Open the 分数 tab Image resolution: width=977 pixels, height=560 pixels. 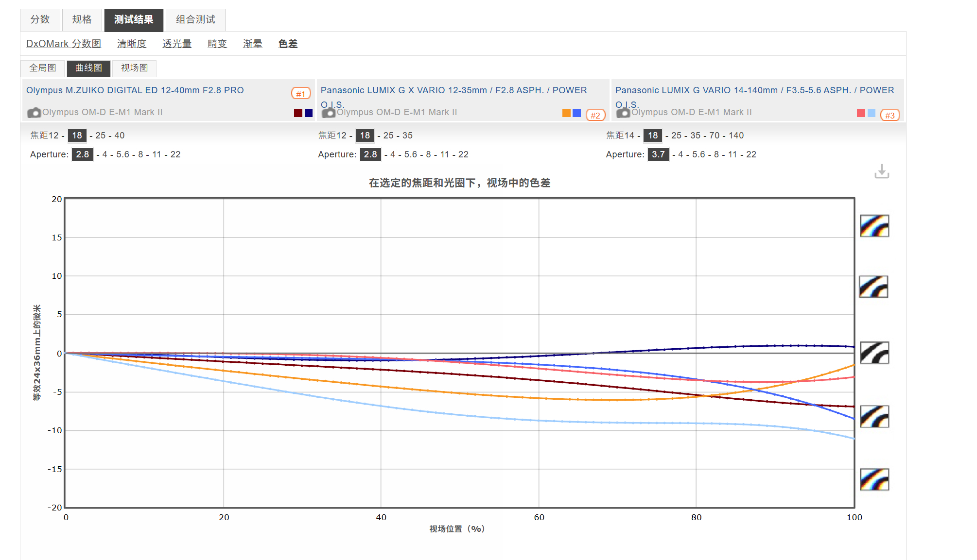40,19
